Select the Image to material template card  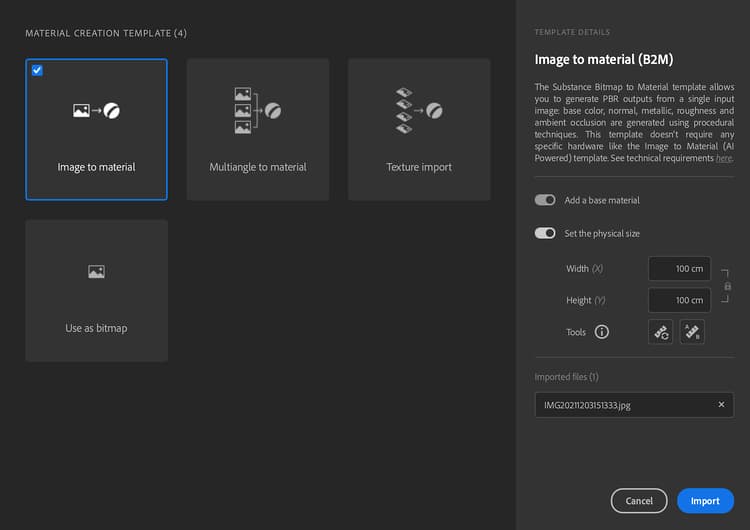96,129
